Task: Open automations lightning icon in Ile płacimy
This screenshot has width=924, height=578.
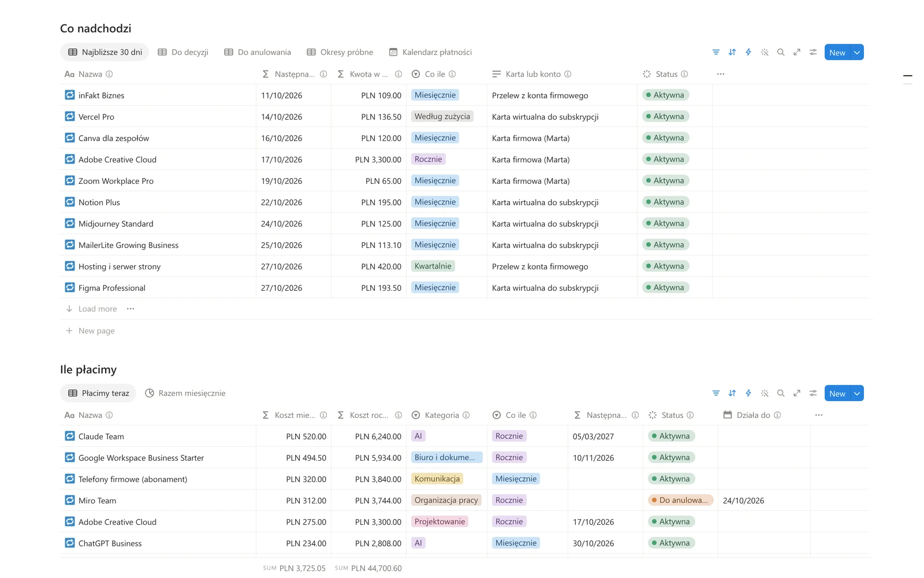Action: pos(748,393)
